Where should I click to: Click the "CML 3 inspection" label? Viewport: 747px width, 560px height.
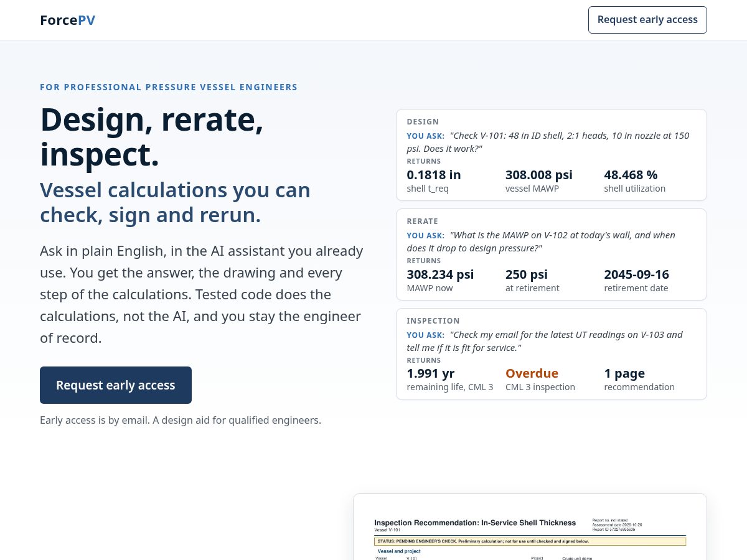540,387
